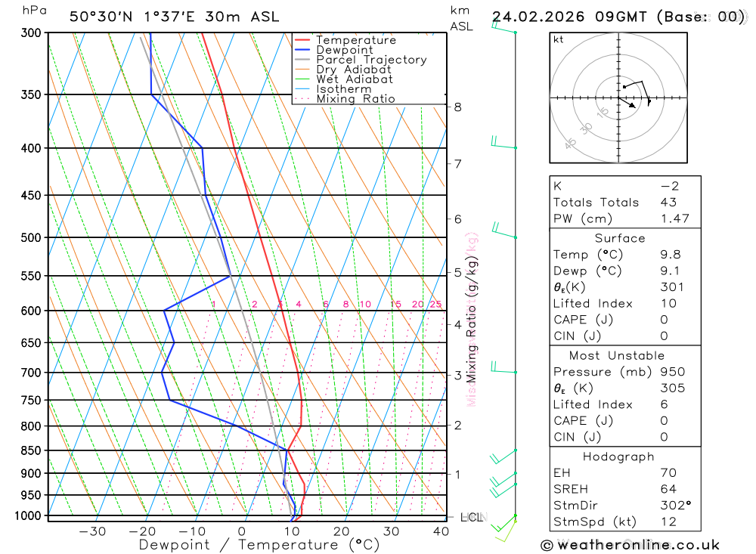The height and width of the screenshot is (554, 756).
Task: Click the 40 temperature axis label
Action: [x=442, y=532]
